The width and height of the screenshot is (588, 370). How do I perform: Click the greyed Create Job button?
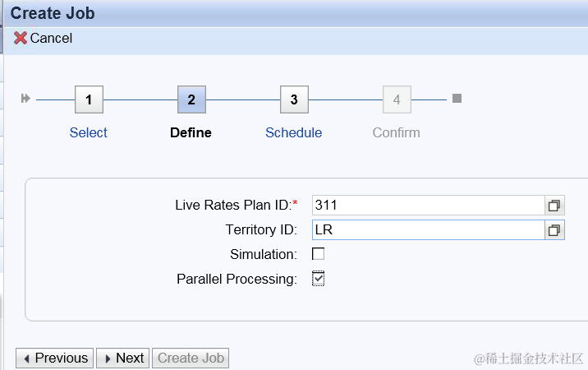pyautogui.click(x=191, y=358)
